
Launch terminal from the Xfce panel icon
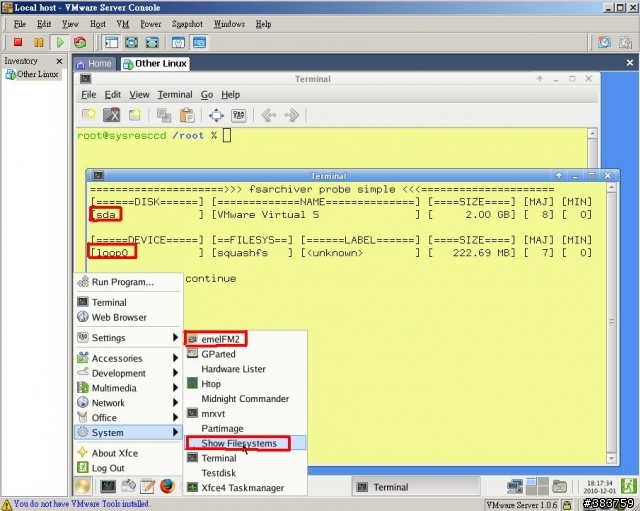pos(108,486)
